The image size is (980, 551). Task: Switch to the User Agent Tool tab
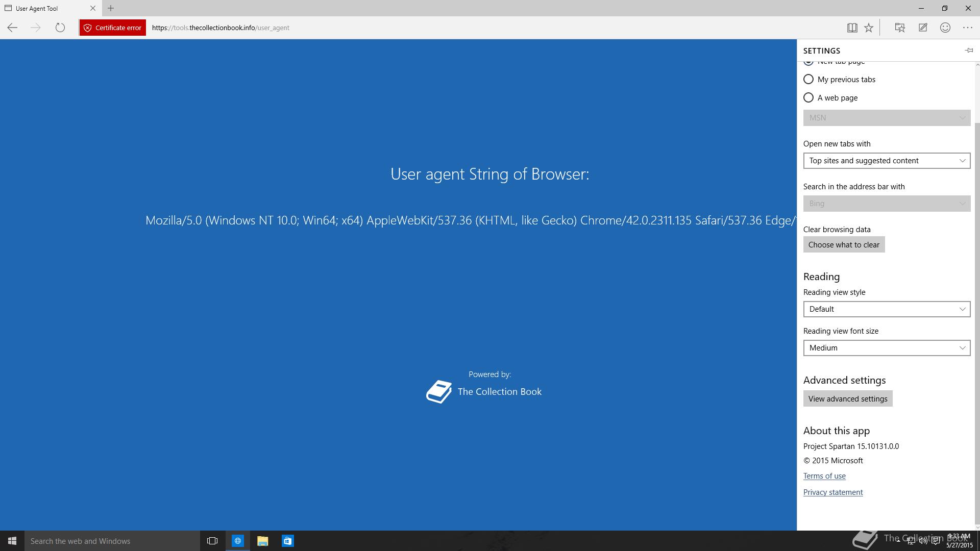(51, 8)
